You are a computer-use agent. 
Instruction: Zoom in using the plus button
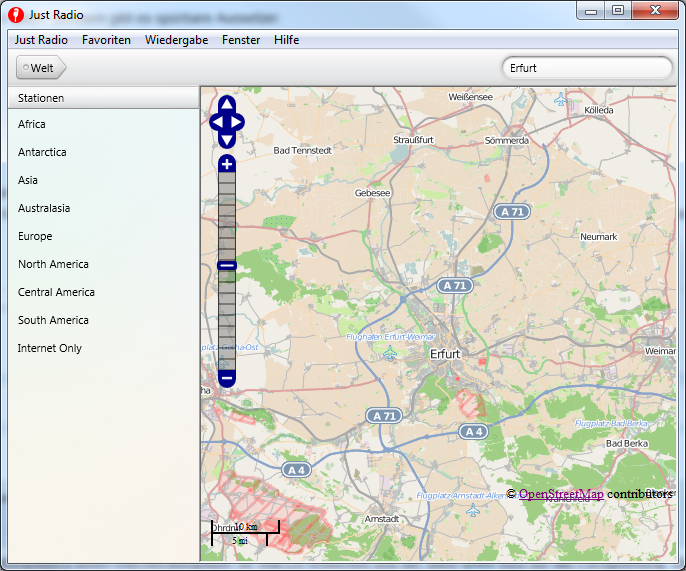point(227,164)
